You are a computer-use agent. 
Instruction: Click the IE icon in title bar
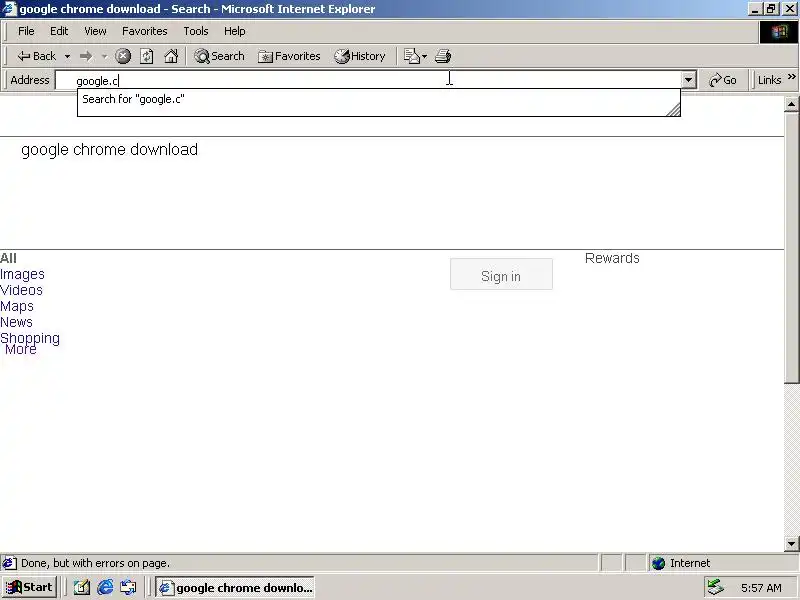click(10, 9)
